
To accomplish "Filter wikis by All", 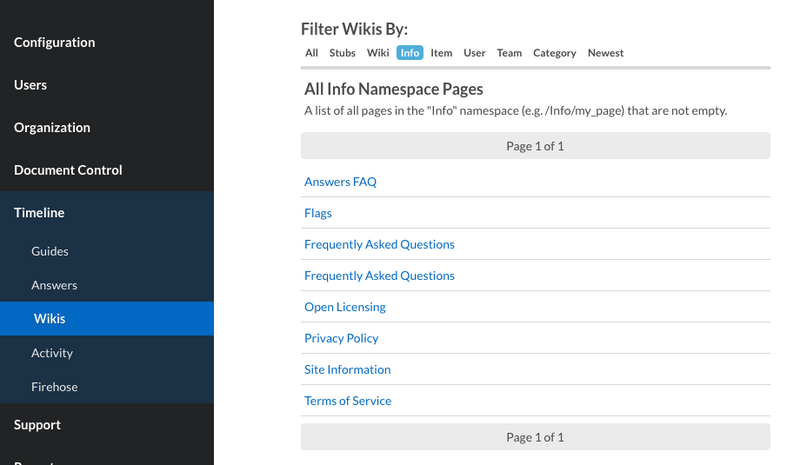I will click(311, 53).
